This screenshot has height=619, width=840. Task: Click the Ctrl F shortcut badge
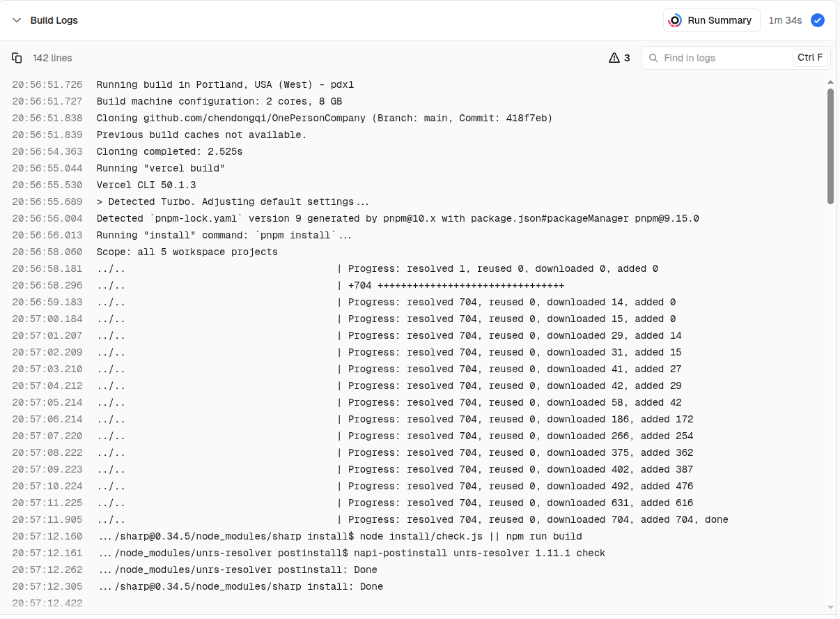(x=810, y=58)
